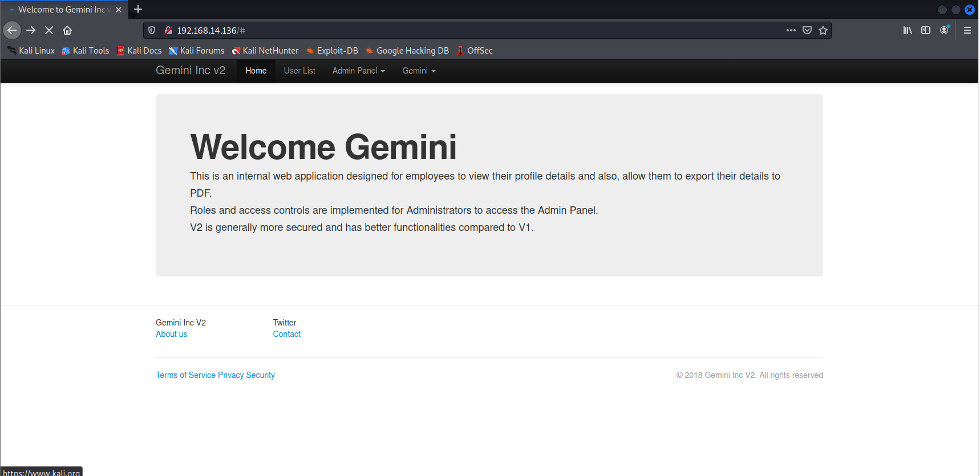Open the hamburger application menu
This screenshot has height=476, width=980.
967,30
